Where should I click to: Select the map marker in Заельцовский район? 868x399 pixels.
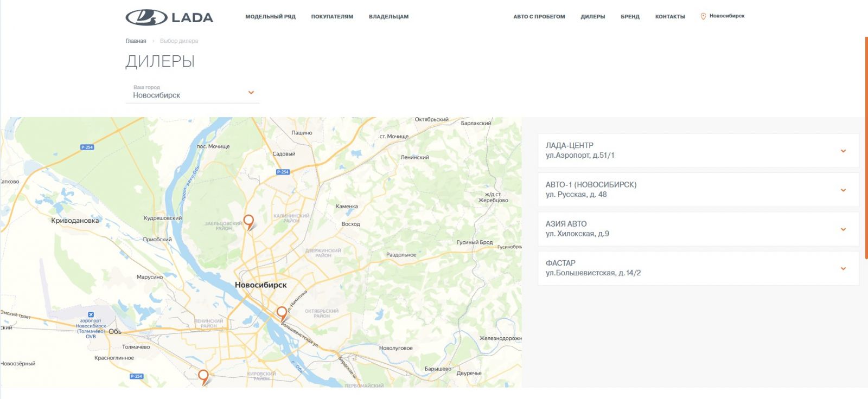pos(248,221)
